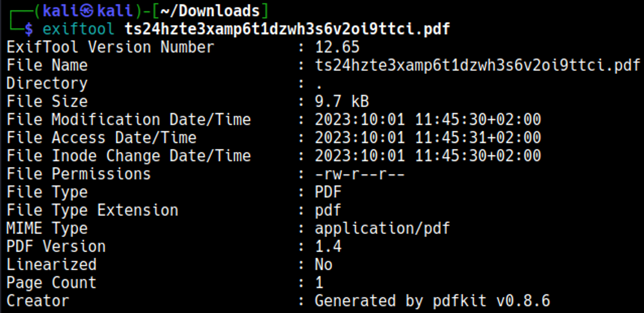The height and width of the screenshot is (313, 644).
Task: Click the exiftool command in the prompt line
Action: pos(78,29)
